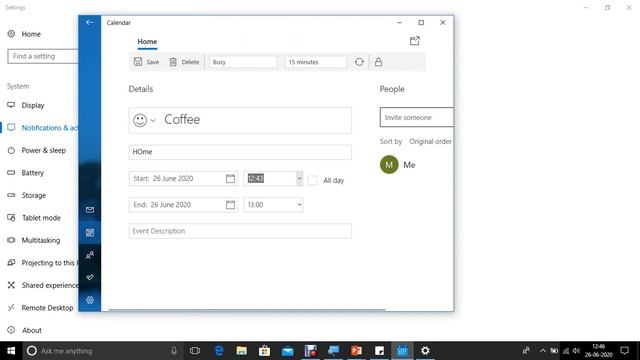Open Home in Settings window
The image size is (640, 360).
(24, 34)
